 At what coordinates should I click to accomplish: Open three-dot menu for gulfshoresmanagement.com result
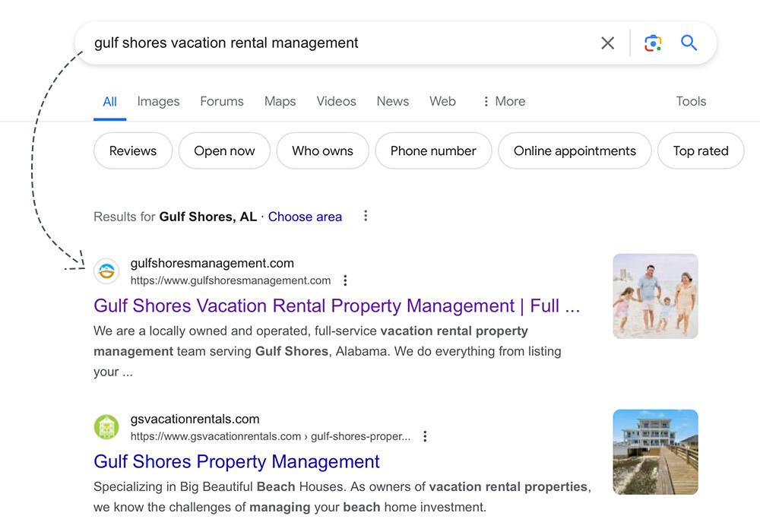tap(345, 280)
